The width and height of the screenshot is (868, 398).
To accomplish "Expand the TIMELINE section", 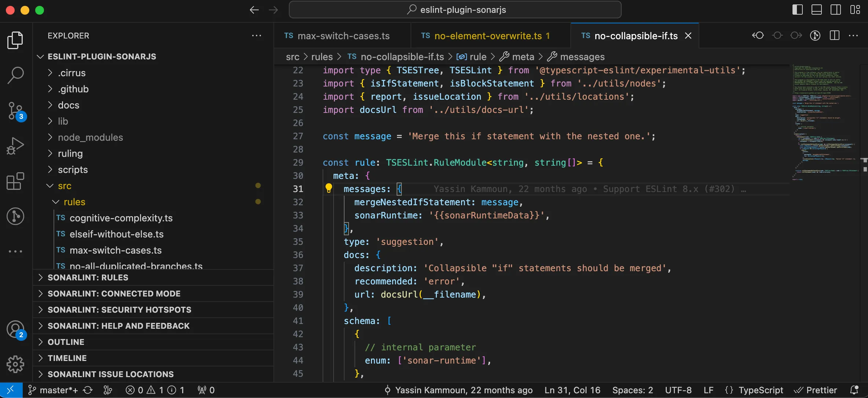I will pyautogui.click(x=153, y=358).
